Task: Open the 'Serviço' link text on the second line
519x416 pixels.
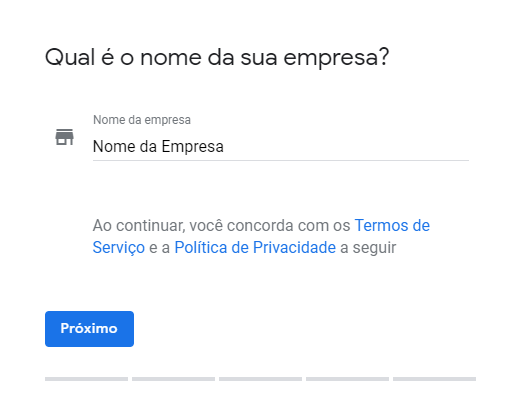Action: (x=119, y=248)
